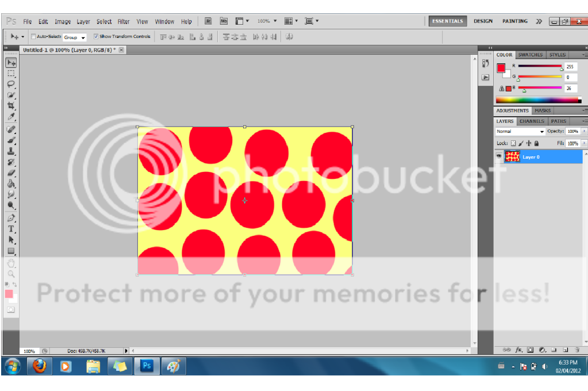Switch to the Design workspace

coord(483,21)
